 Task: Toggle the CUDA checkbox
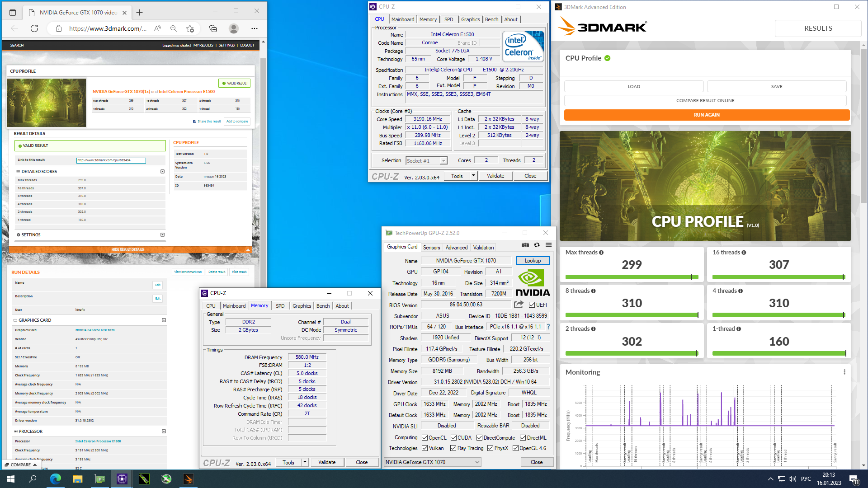(453, 438)
